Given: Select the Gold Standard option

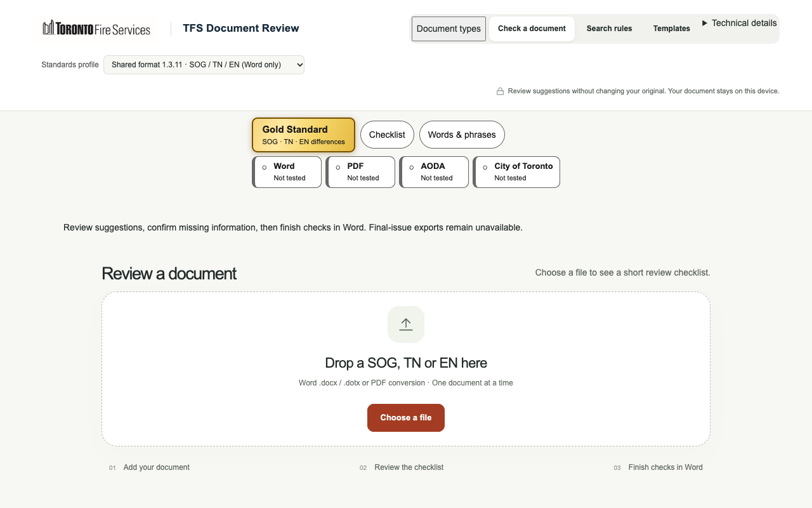Looking at the screenshot, I should click(x=303, y=135).
